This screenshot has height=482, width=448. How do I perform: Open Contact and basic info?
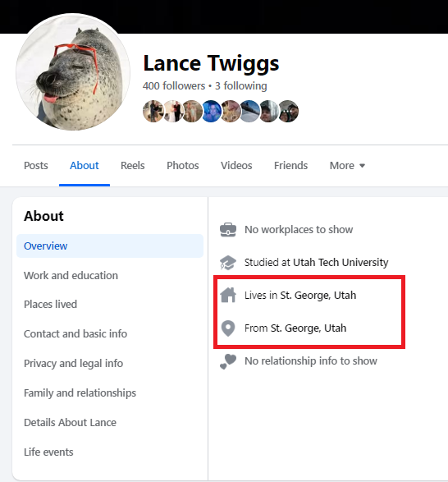point(75,334)
